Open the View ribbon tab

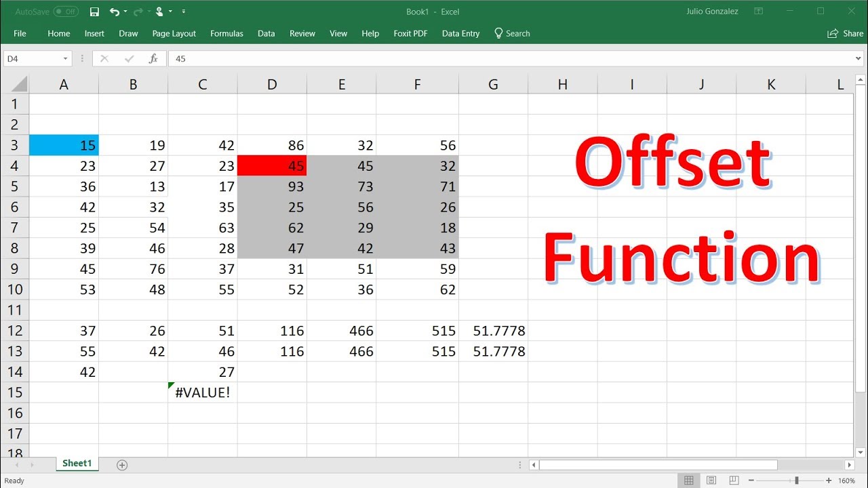(338, 33)
